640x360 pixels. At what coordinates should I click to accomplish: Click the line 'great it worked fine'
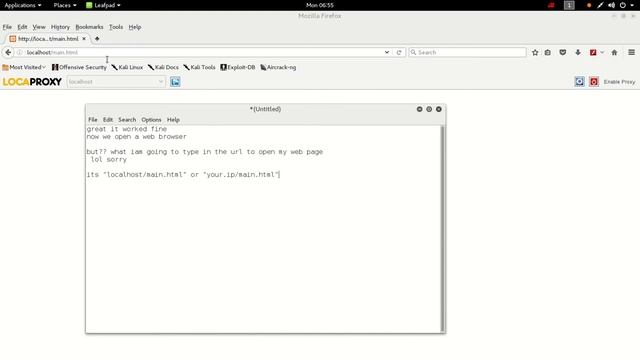[127, 129]
